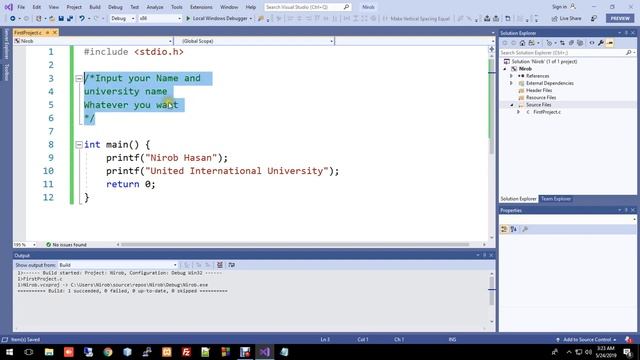Screen dimensions: 640x360
Task: Collapse the Source Files folder
Action: (x=511, y=105)
